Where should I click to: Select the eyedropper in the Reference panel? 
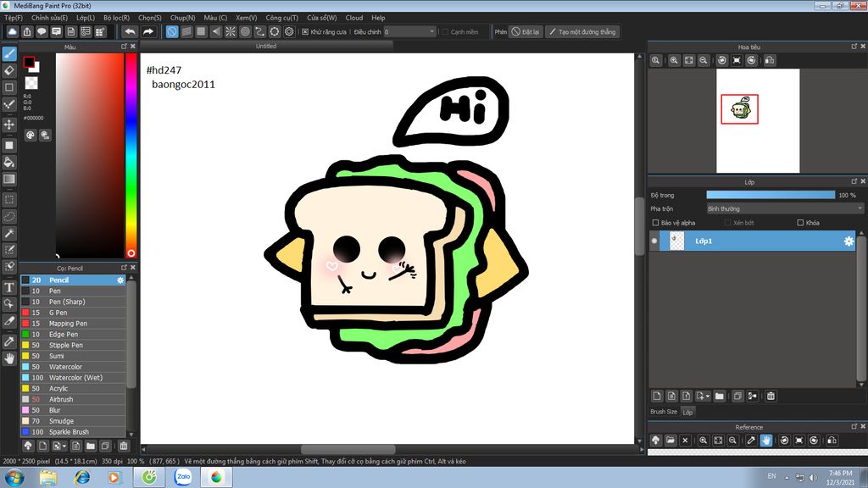click(751, 441)
